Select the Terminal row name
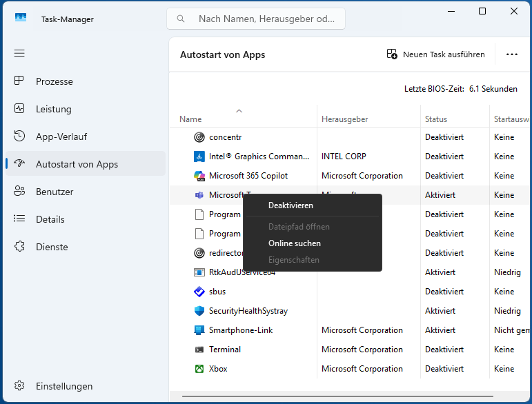532x404 pixels. [225, 350]
